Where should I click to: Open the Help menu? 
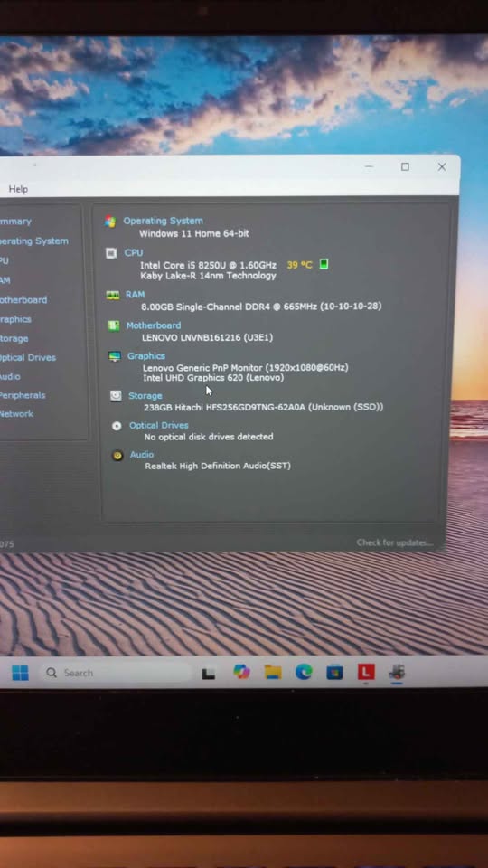pos(18,189)
